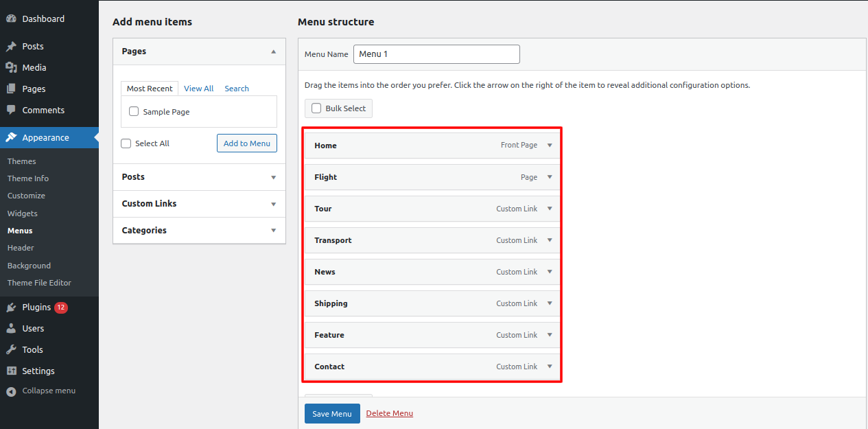Click the Comments speech bubble icon
This screenshot has width=868, height=429.
click(x=11, y=111)
